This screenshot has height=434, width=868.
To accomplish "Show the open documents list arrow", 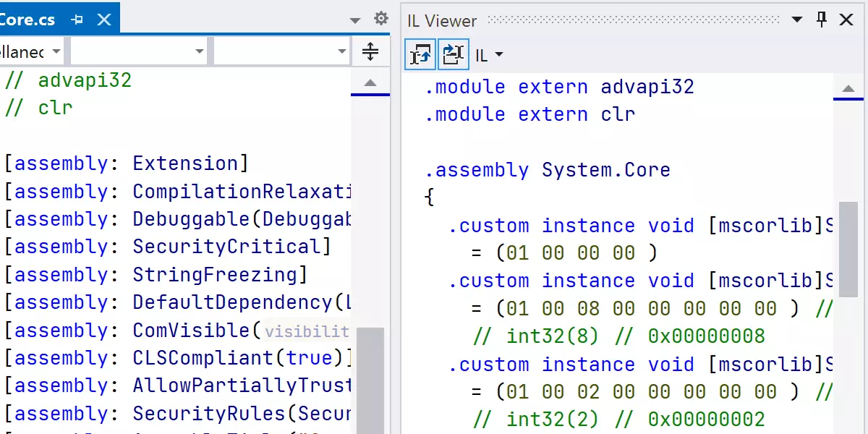I will [x=355, y=20].
